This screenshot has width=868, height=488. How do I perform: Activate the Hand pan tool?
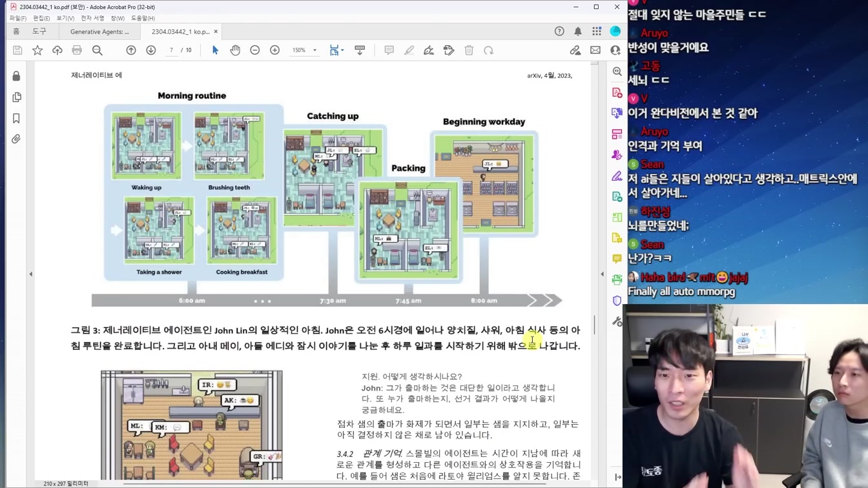(235, 50)
